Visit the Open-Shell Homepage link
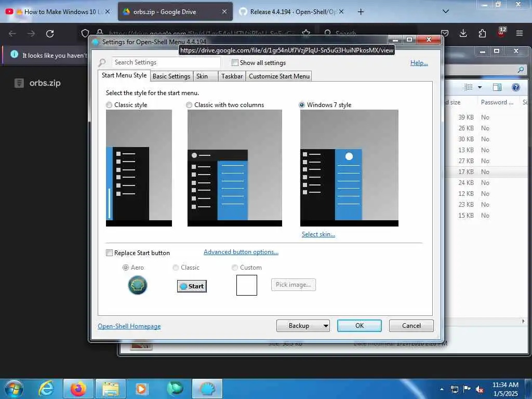This screenshot has height=399, width=532. pos(129,326)
